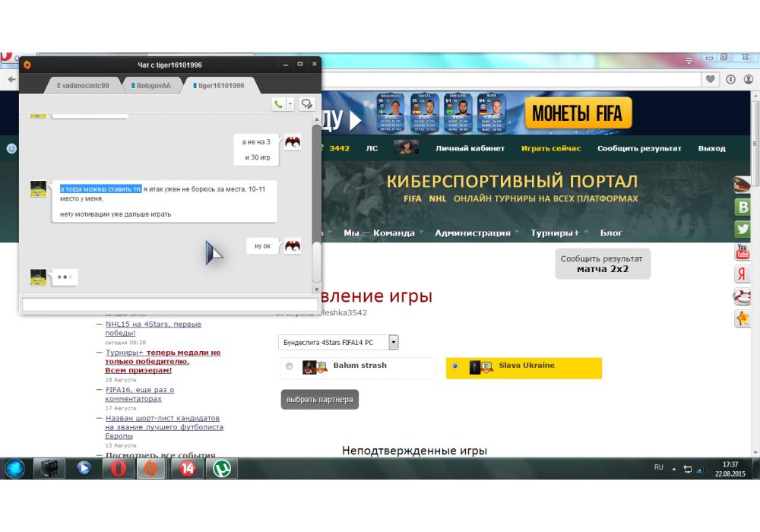Switch to the vadimocmtc99 chat tab

[83, 86]
